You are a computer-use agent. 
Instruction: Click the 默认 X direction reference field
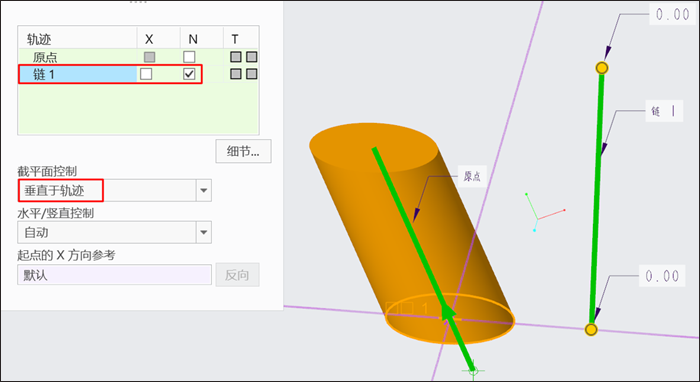pyautogui.click(x=114, y=275)
